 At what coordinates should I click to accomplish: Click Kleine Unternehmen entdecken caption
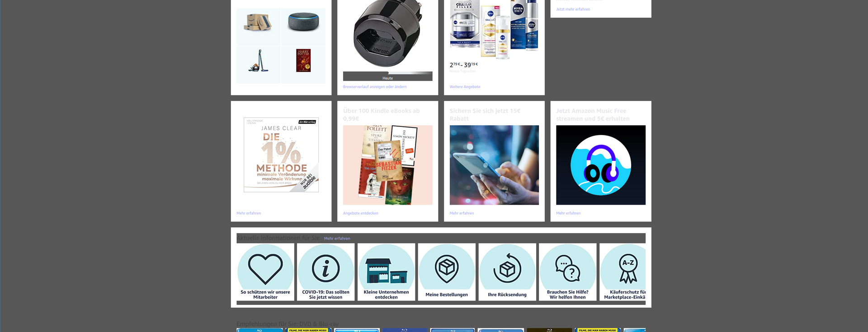(386, 295)
